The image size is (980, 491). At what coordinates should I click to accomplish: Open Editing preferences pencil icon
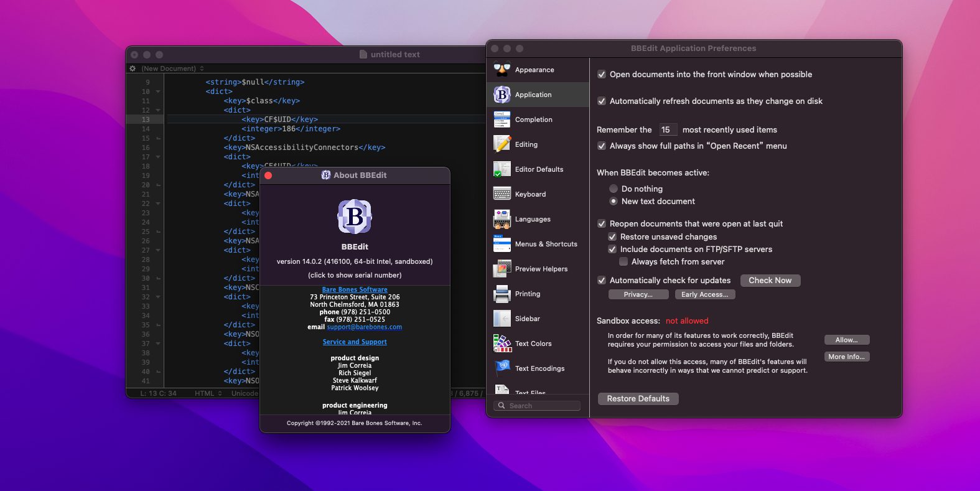(x=502, y=144)
